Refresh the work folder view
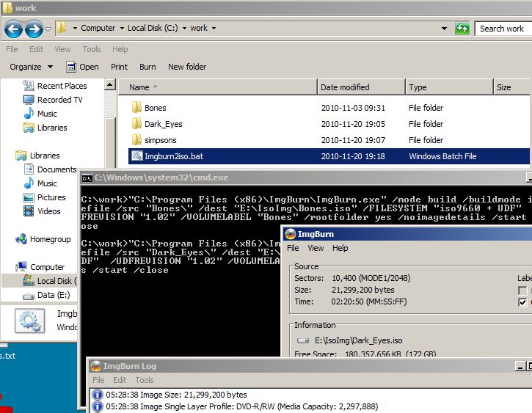This screenshot has height=413, width=532. click(x=462, y=29)
